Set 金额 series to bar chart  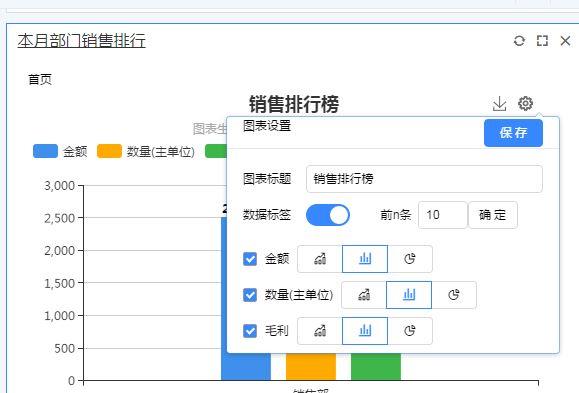click(365, 259)
